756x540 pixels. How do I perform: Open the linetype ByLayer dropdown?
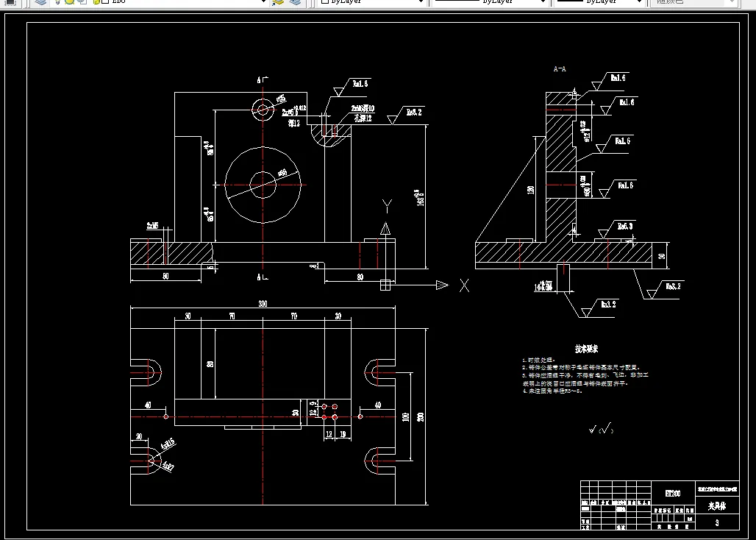[x=489, y=2]
